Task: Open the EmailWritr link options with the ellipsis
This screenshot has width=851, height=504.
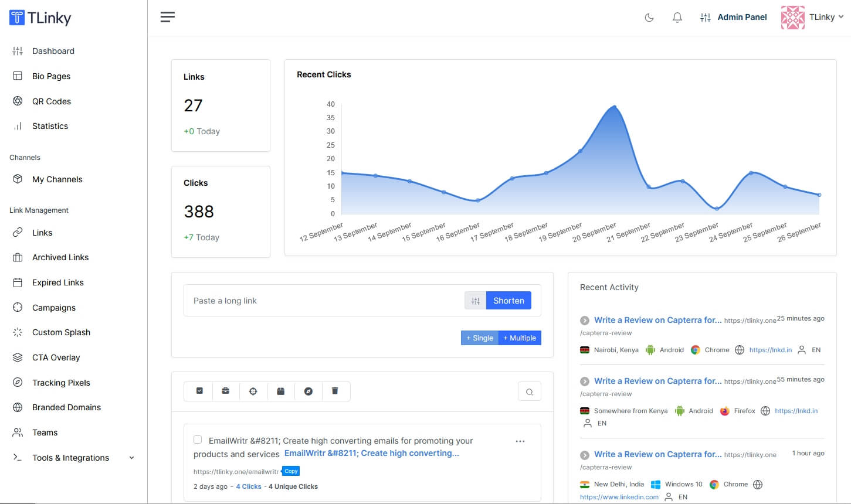Action: tap(520, 441)
